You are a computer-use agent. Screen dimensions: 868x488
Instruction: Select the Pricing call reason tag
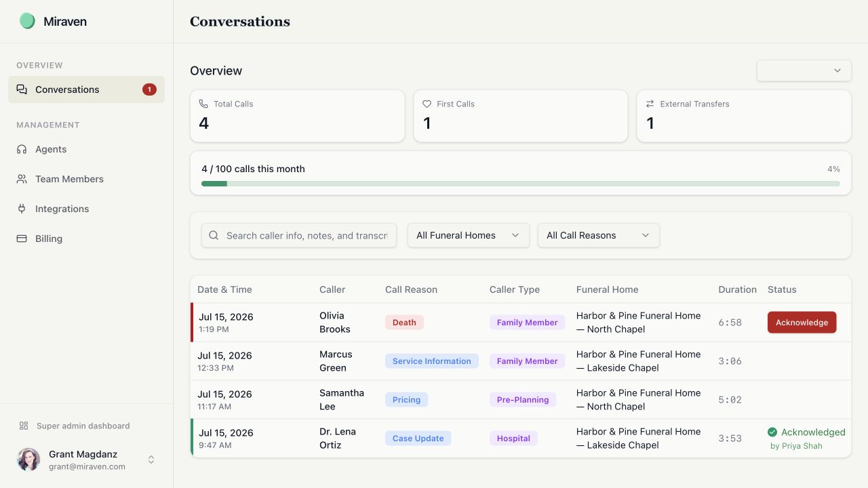tap(406, 400)
